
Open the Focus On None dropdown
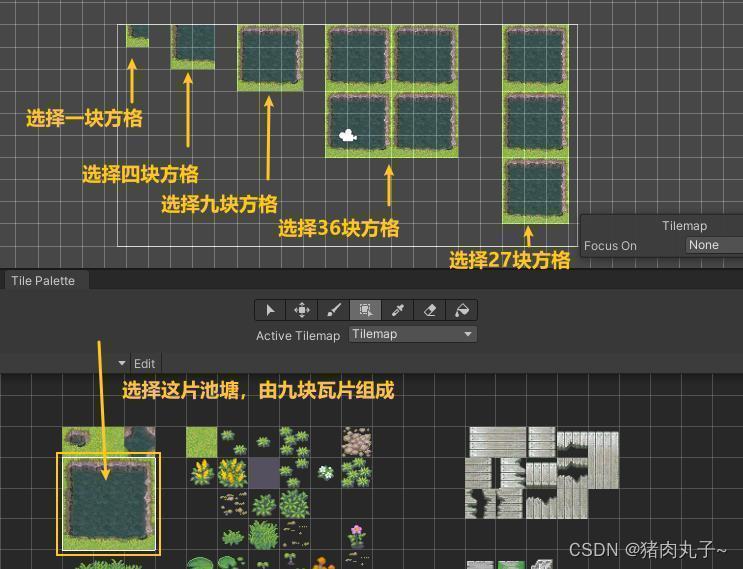[x=714, y=245]
